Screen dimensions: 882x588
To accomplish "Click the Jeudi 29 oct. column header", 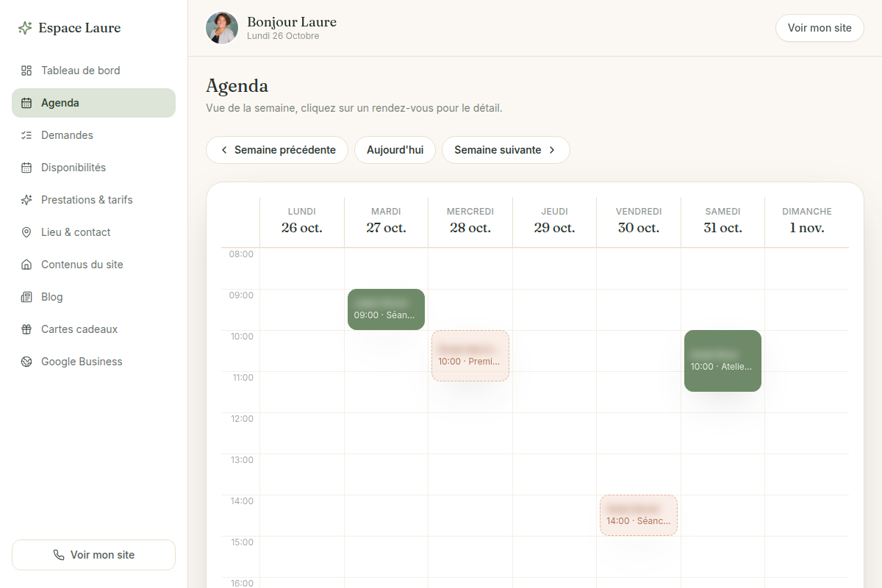I will [554, 220].
